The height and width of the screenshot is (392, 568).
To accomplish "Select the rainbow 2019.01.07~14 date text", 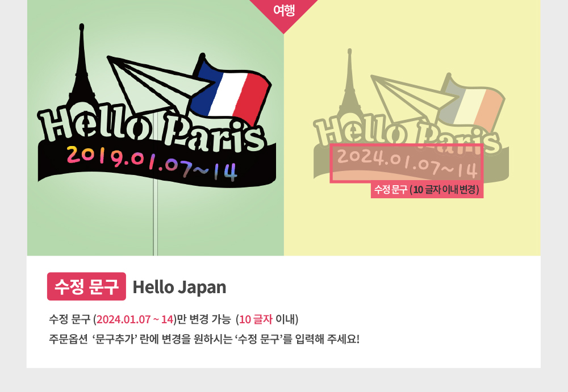I will [x=152, y=163].
